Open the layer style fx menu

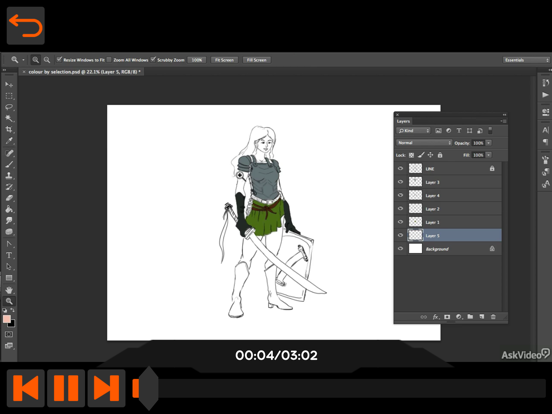[x=436, y=317]
